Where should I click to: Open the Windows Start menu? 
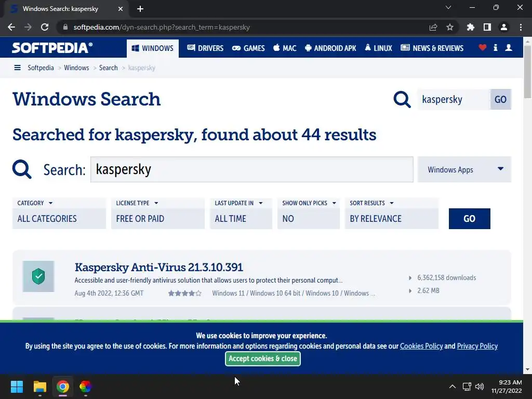(17, 387)
